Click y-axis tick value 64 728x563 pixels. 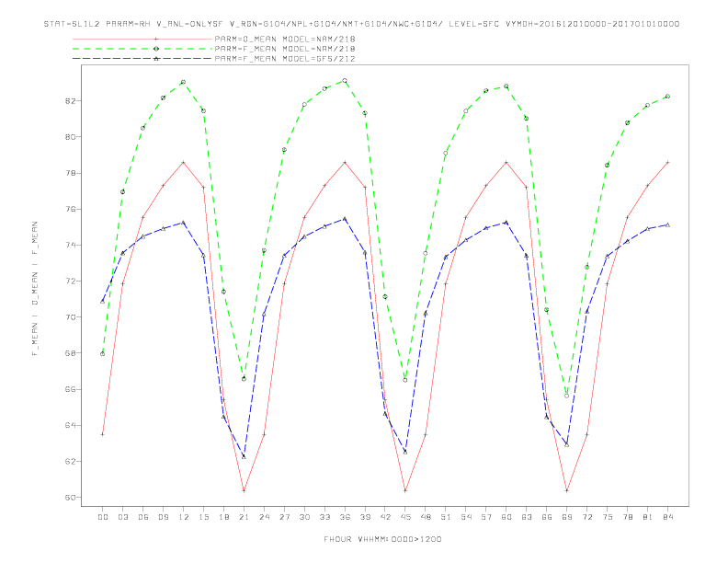[x=70, y=425]
